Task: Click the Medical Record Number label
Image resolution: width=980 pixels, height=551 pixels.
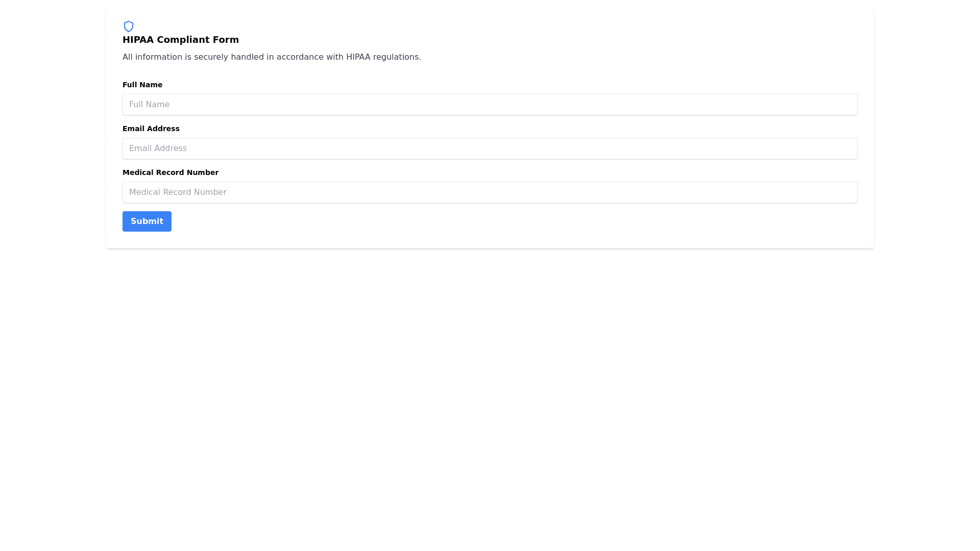Action: coord(170,172)
